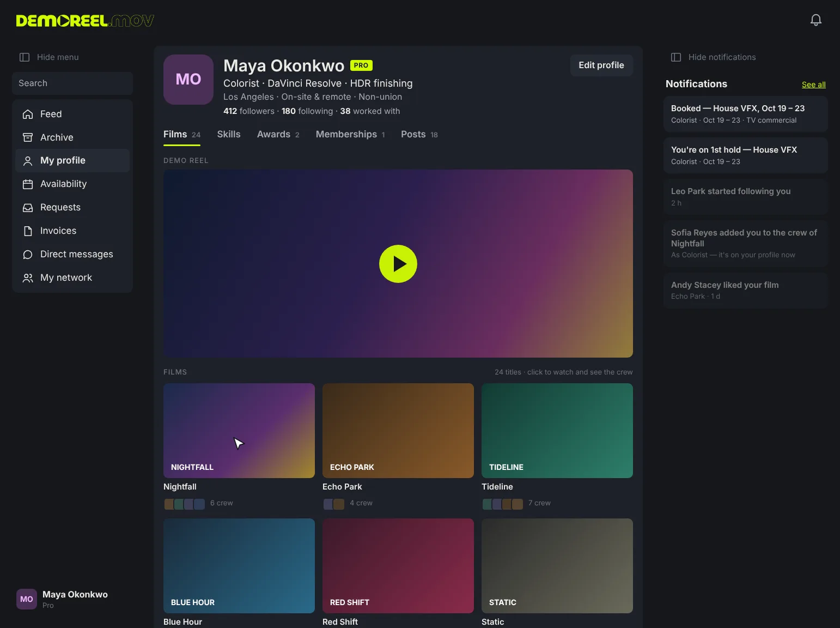This screenshot has height=628, width=840.
Task: Click the large MO profile avatar
Action: tap(188, 80)
